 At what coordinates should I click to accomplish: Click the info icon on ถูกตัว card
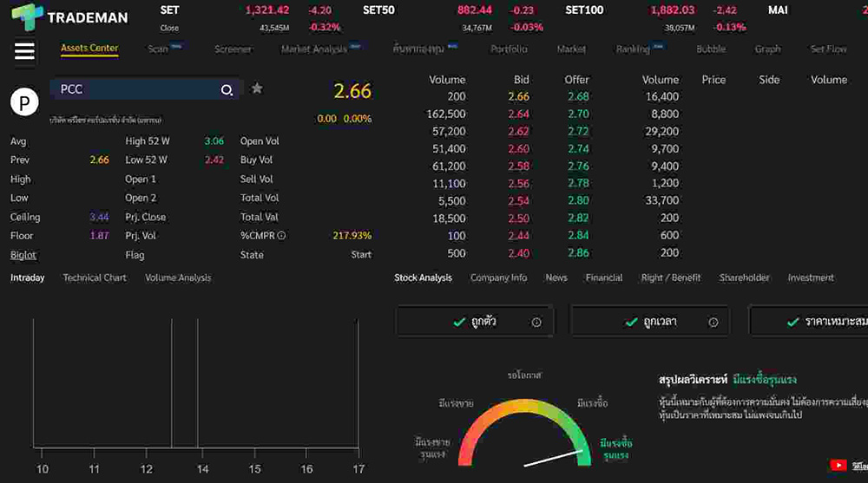(x=536, y=322)
